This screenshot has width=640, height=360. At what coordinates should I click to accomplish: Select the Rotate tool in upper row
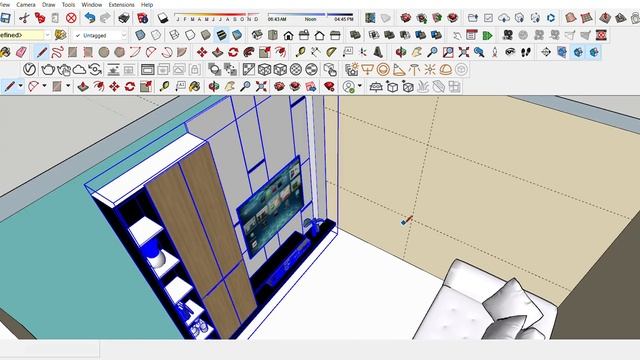(233, 52)
